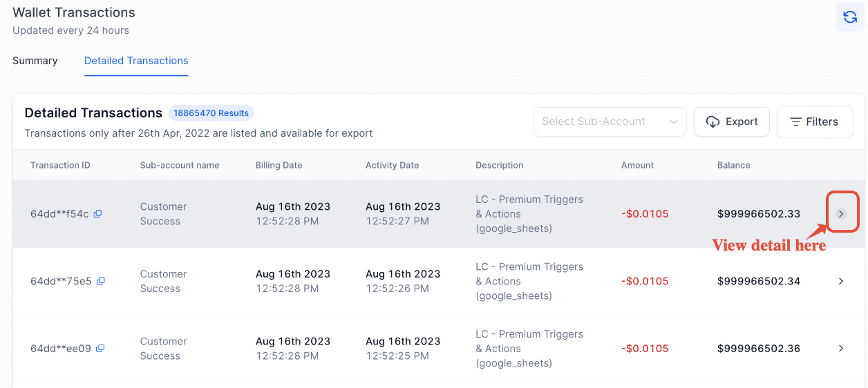Click the Balance column header
This screenshot has width=868, height=388.
coord(733,165)
